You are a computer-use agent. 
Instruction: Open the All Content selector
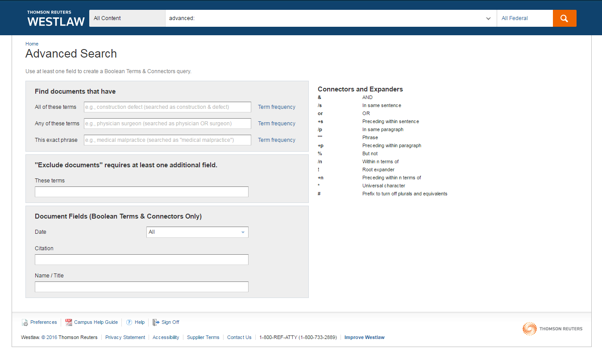127,18
